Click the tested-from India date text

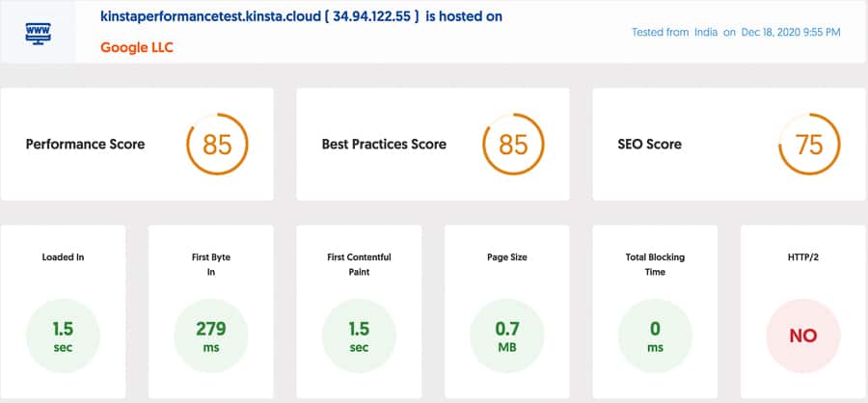point(736,32)
